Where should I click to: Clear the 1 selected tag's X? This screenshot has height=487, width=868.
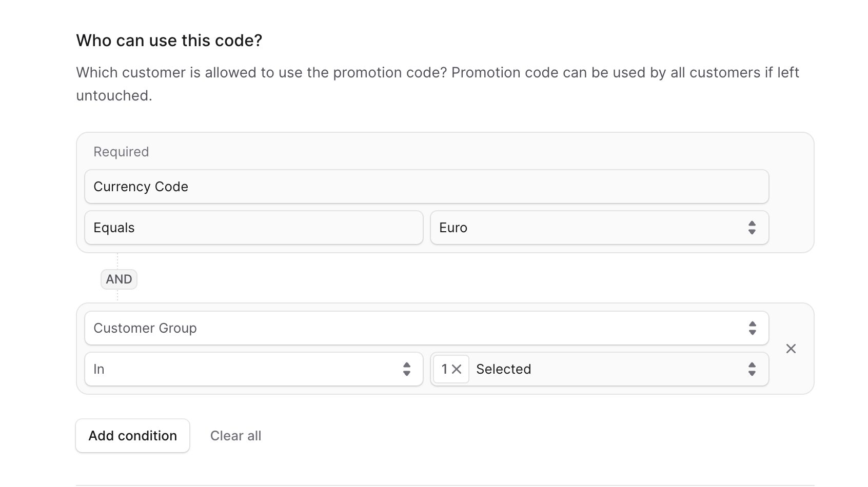[457, 369]
